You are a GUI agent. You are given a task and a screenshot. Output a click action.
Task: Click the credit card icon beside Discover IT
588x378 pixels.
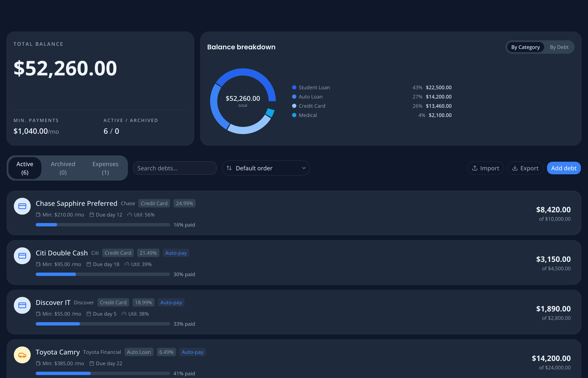click(x=22, y=305)
